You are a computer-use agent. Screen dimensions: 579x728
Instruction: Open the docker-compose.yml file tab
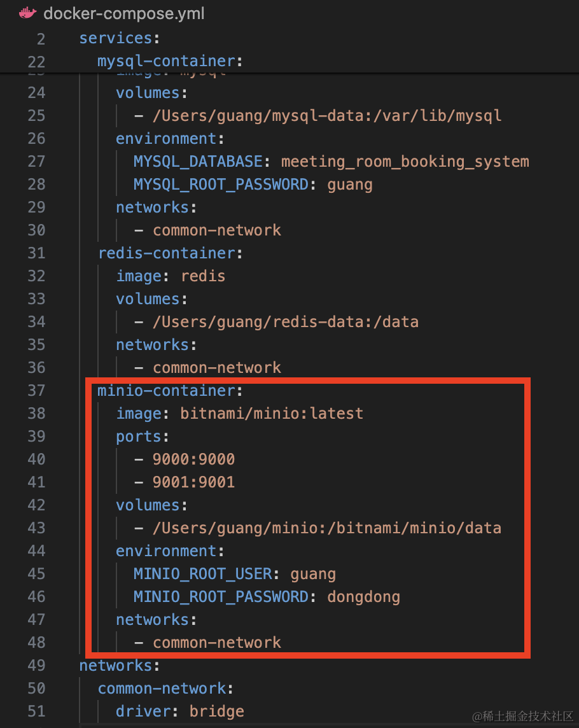(123, 13)
